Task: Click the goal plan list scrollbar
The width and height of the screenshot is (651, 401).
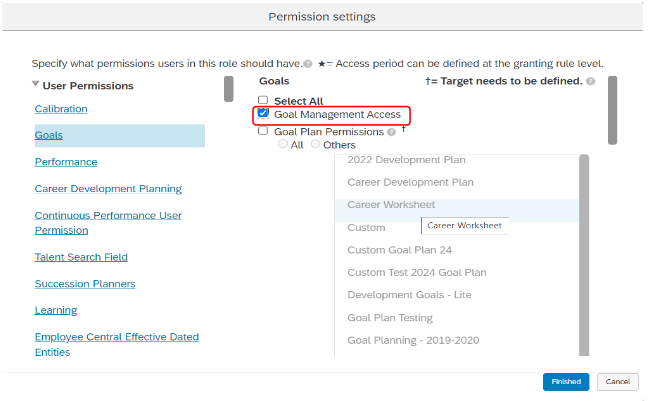Action: pyautogui.click(x=584, y=255)
